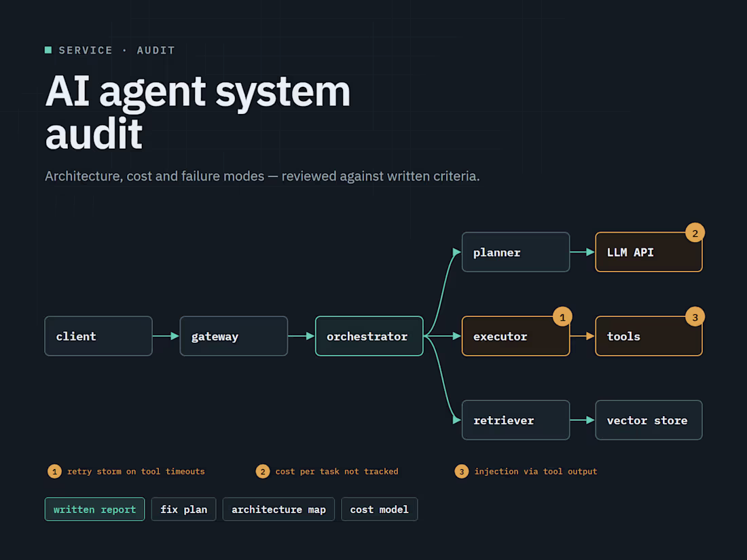Select the gateway node

click(x=234, y=336)
